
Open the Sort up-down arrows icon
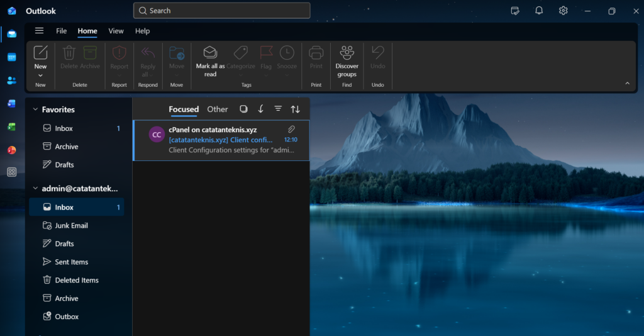(296, 109)
